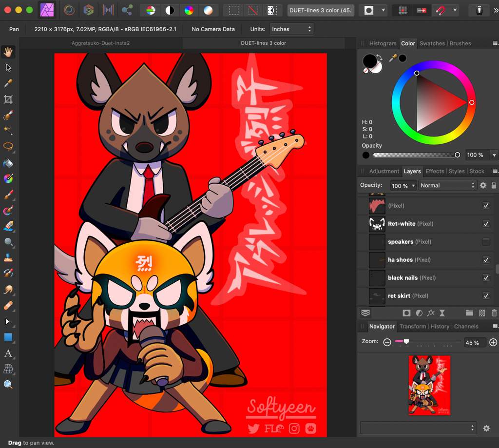
Task: Apply Auto Levels adjustment
Action: click(x=151, y=11)
